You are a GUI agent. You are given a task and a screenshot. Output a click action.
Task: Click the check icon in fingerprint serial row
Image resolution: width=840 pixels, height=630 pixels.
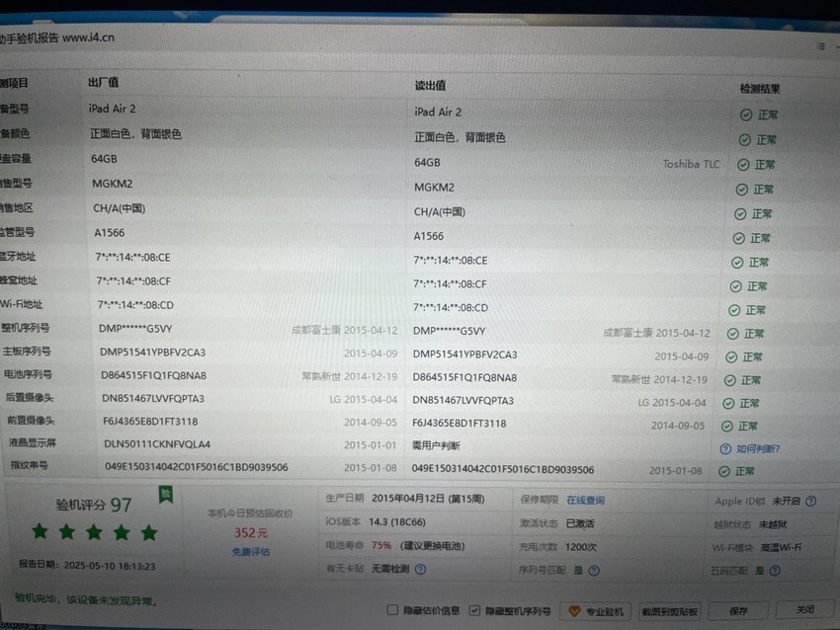(724, 471)
